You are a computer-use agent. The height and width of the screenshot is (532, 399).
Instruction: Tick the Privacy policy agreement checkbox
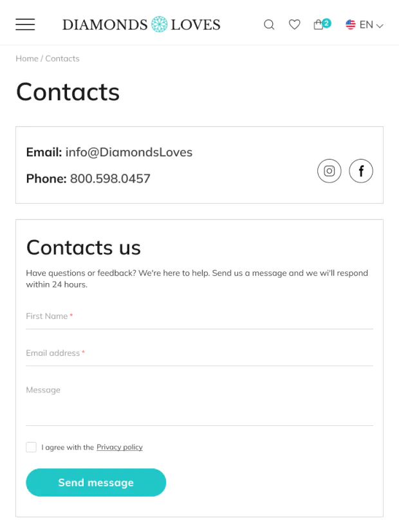[31, 447]
